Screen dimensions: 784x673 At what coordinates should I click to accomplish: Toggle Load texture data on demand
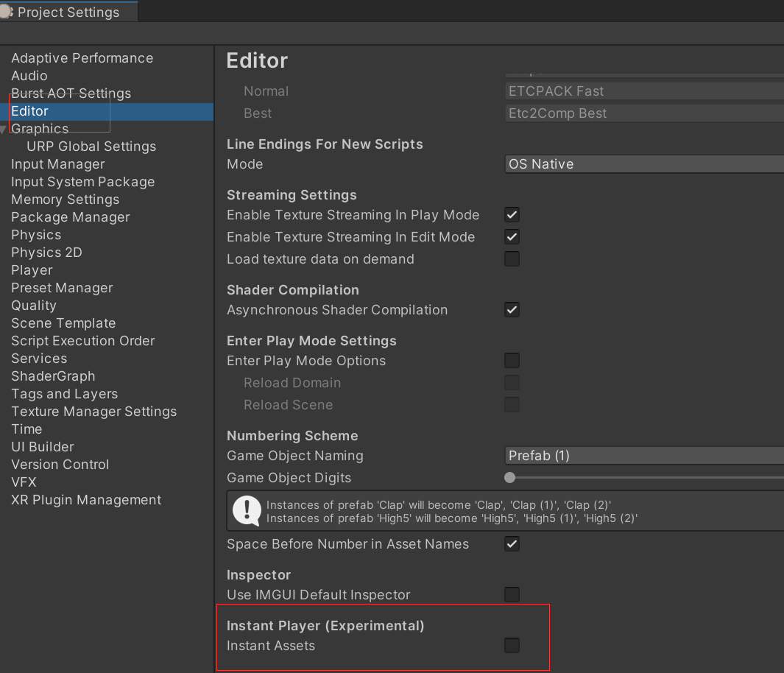point(512,259)
